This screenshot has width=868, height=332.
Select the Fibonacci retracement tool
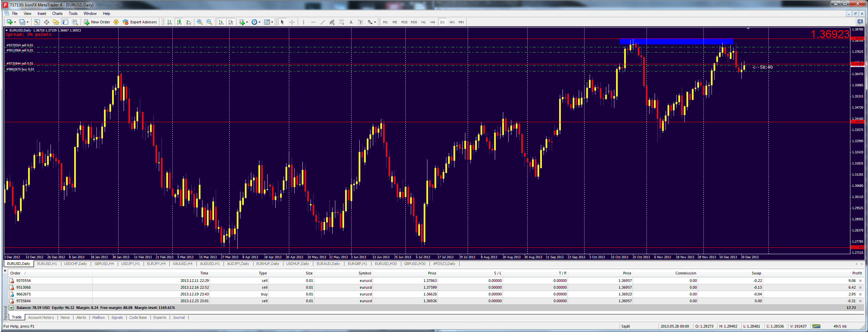click(342, 22)
